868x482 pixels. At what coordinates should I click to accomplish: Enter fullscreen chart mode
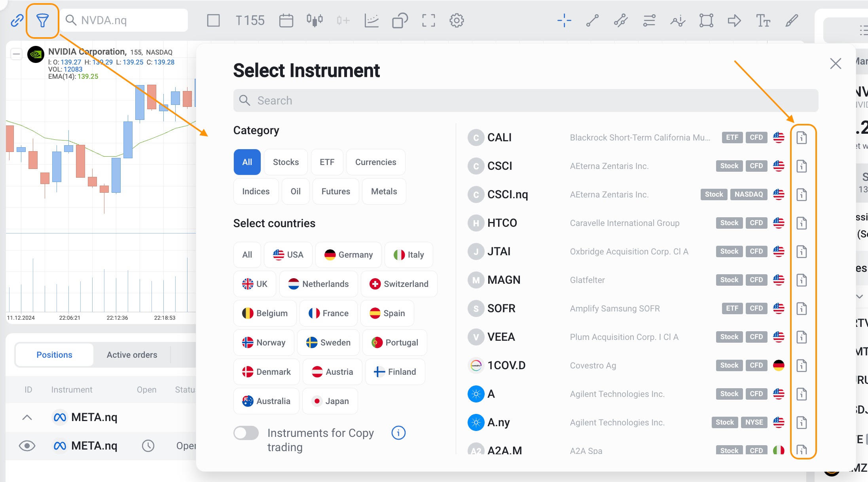(428, 21)
